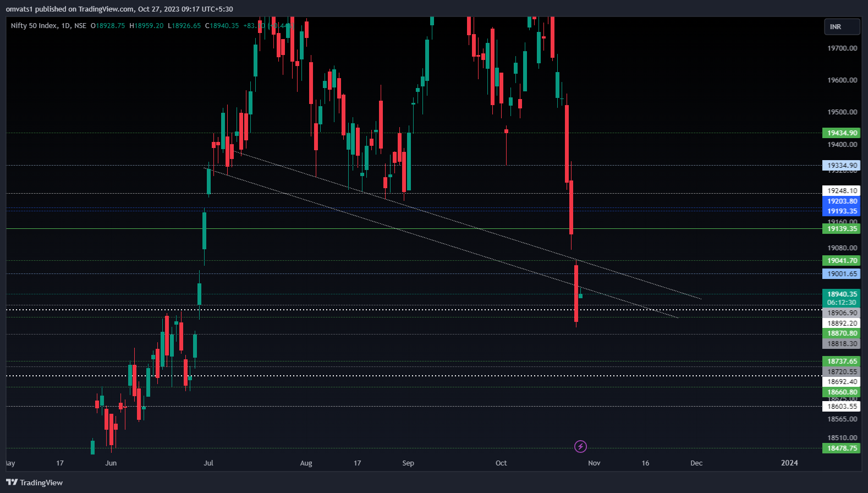The height and width of the screenshot is (493, 868).
Task: Click the 19600.00 price axis tick
Action: [x=842, y=80]
